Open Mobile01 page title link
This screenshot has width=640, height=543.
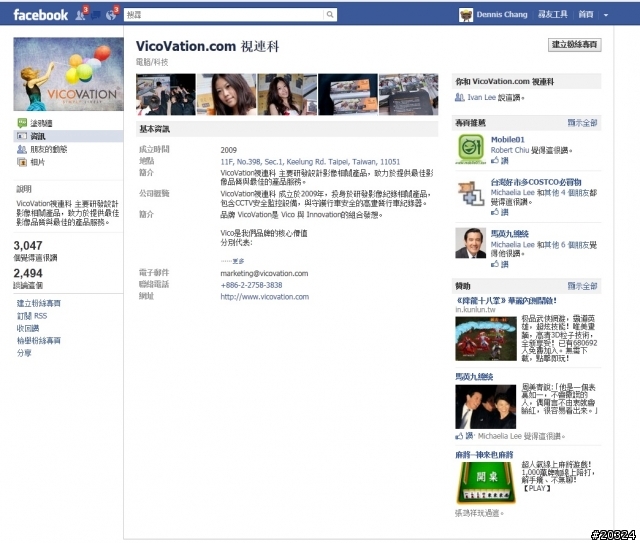point(507,140)
